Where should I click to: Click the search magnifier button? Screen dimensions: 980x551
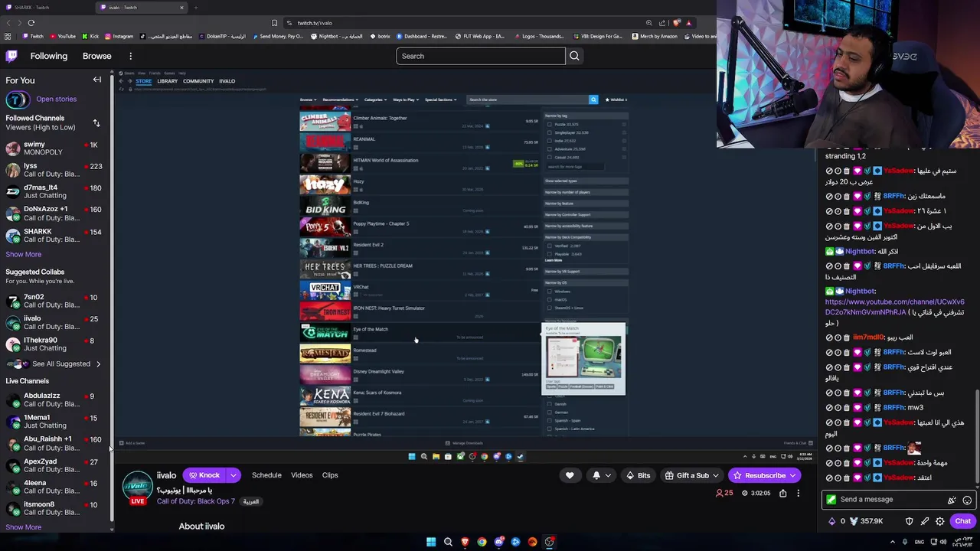coord(574,56)
